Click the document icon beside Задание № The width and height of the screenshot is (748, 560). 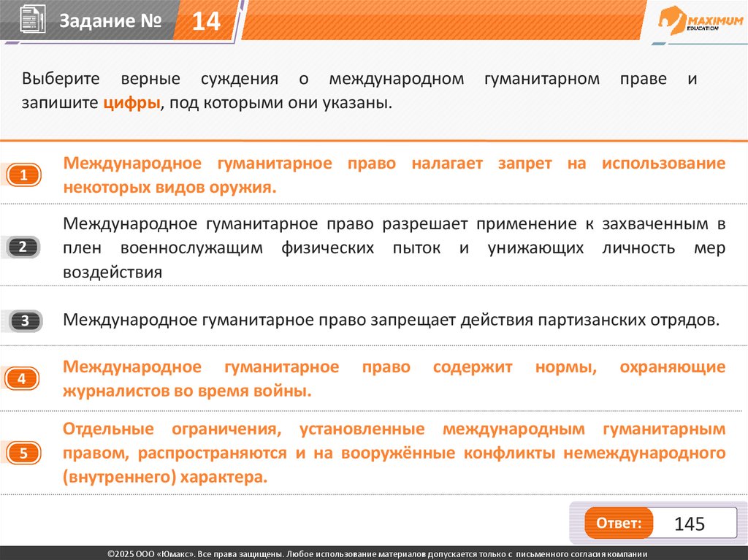tap(32, 19)
